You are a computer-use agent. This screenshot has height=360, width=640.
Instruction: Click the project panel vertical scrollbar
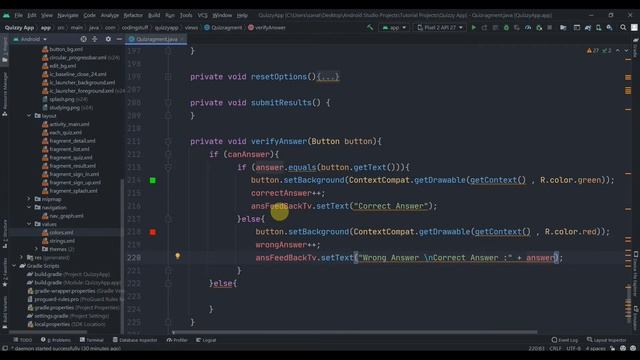pos(122,256)
